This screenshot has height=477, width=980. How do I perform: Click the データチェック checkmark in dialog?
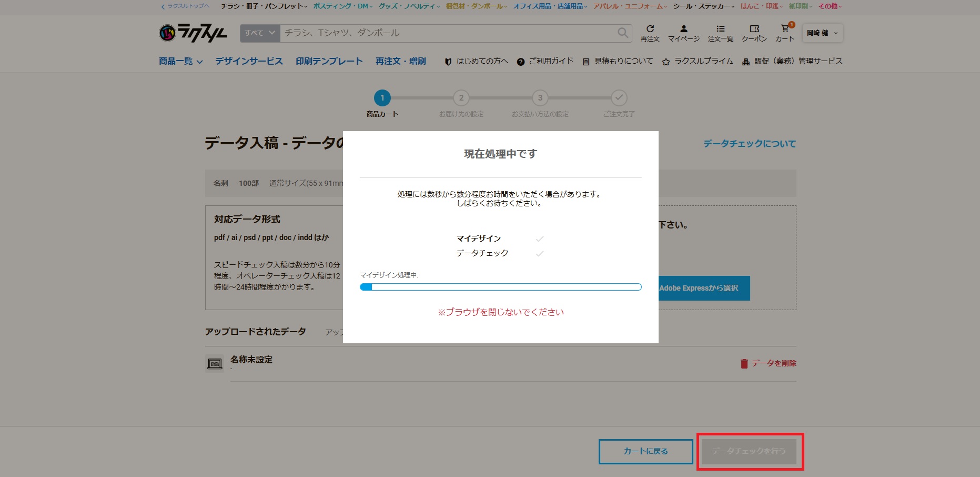point(539,254)
